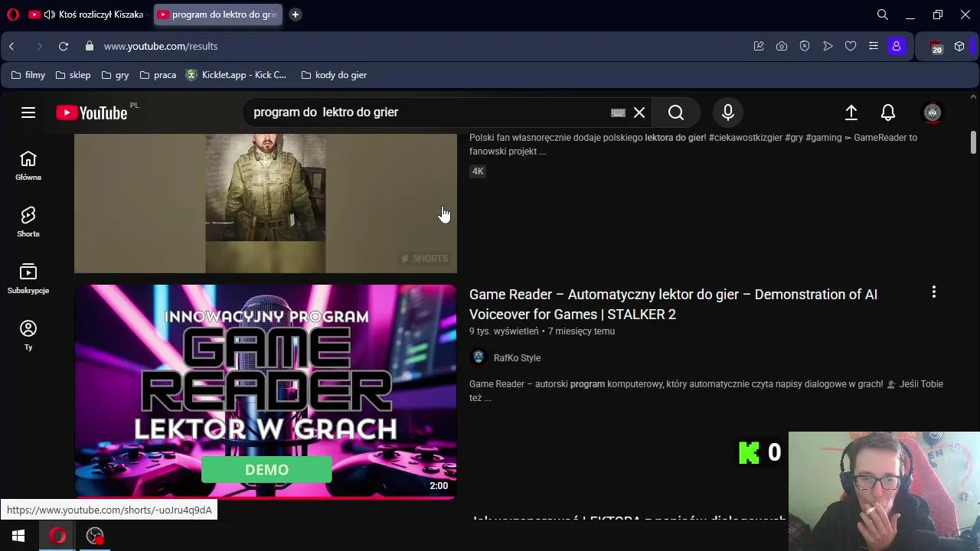Open the filmy bookmarks folder
This screenshot has width=980, height=551.
pyautogui.click(x=28, y=75)
